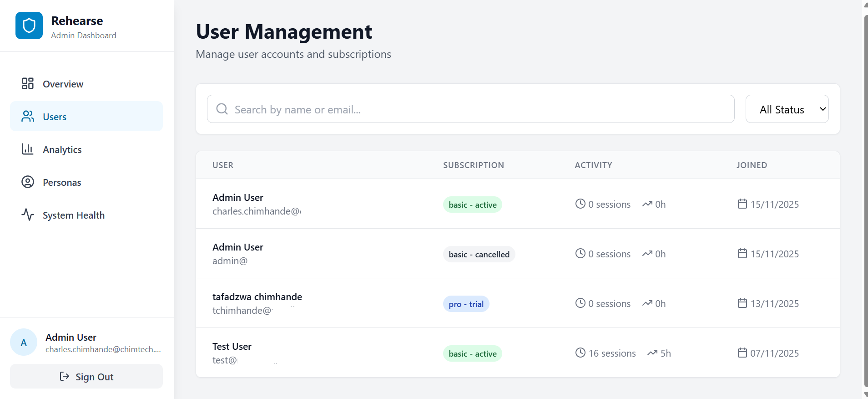Click the System Health pulse icon
This screenshot has height=399, width=868.
(28, 215)
